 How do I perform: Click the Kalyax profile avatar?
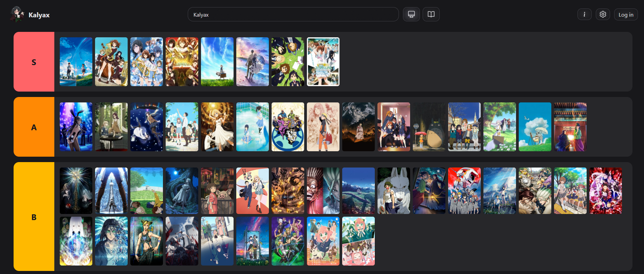17,14
